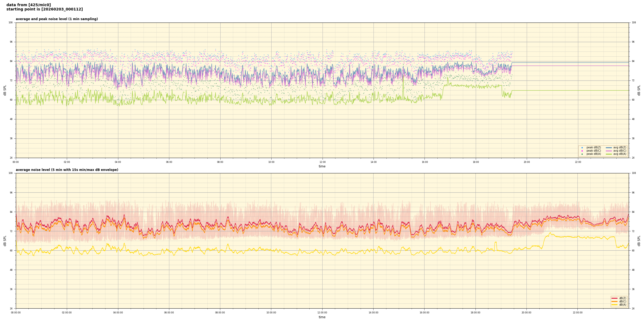Select the avg dB(A) legend line
This screenshot has height=322, width=644.
tap(609, 154)
